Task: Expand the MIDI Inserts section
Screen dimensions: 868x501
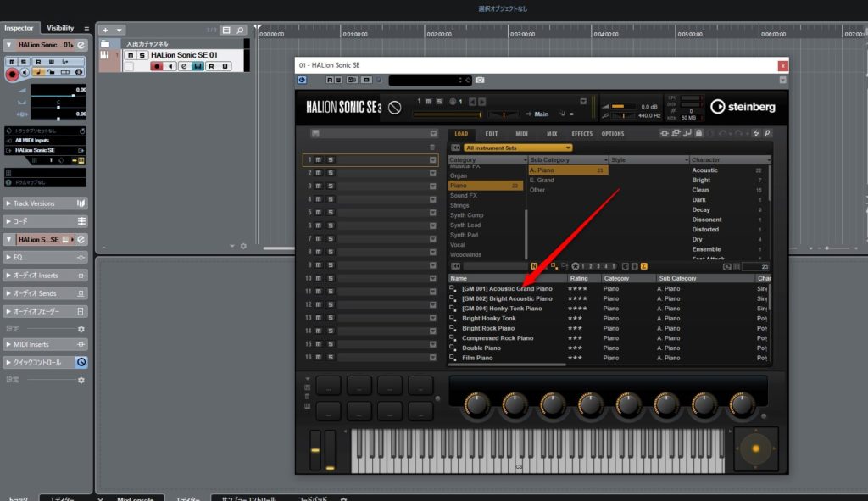Action: [x=8, y=344]
